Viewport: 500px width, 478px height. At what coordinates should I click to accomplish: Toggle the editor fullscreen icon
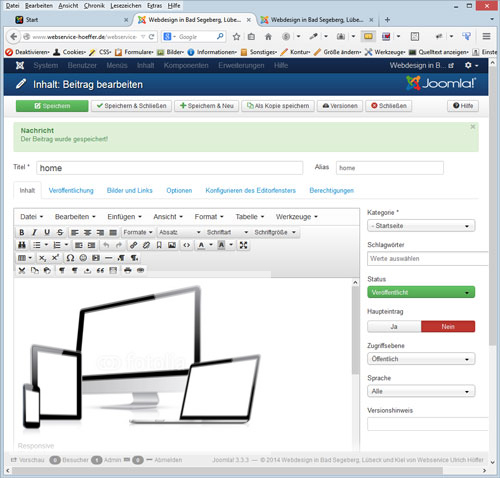[x=243, y=245]
